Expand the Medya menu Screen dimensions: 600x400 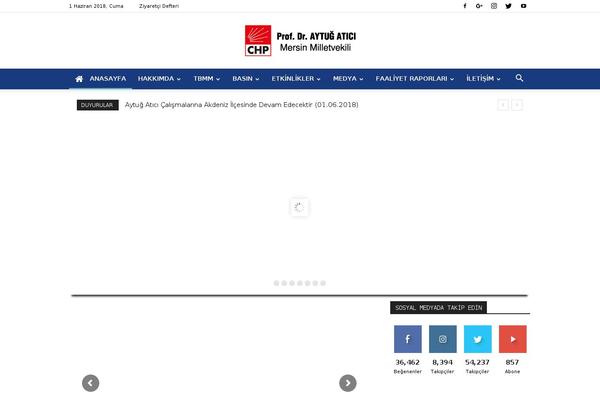(348, 78)
